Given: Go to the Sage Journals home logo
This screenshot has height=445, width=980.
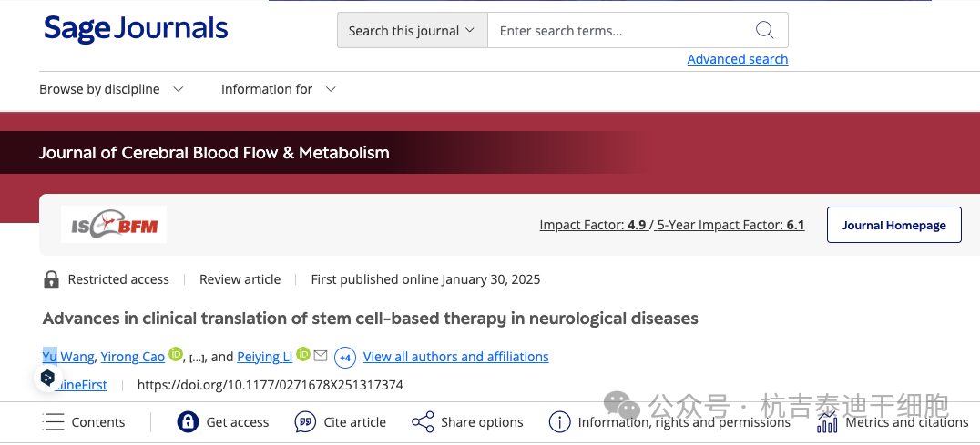Looking at the screenshot, I should click(x=136, y=29).
